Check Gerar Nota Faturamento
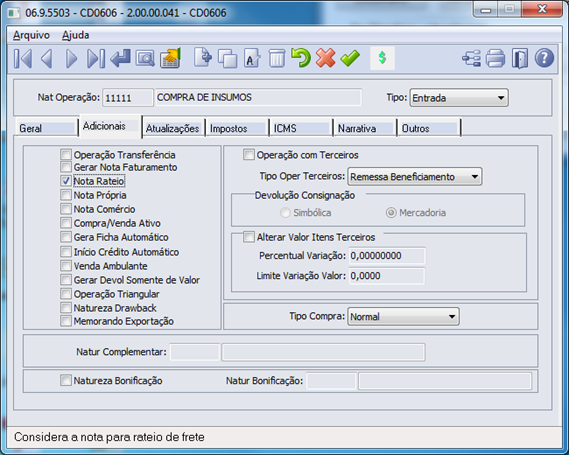This screenshot has width=569, height=455. pos(66,167)
